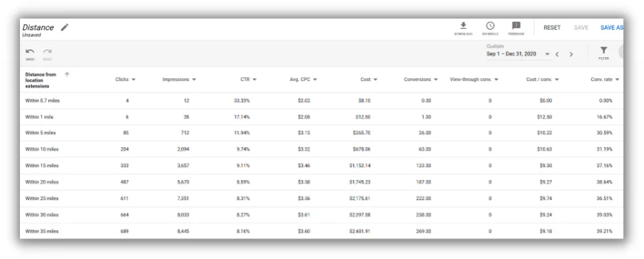Select the Within 35 miles row
Screen dimensions: 644x259
[x=321, y=231]
